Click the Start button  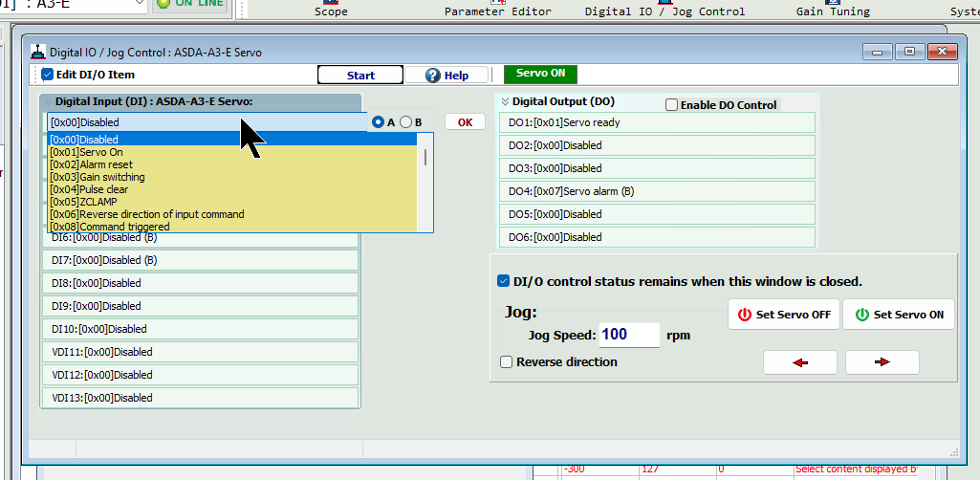coord(360,75)
